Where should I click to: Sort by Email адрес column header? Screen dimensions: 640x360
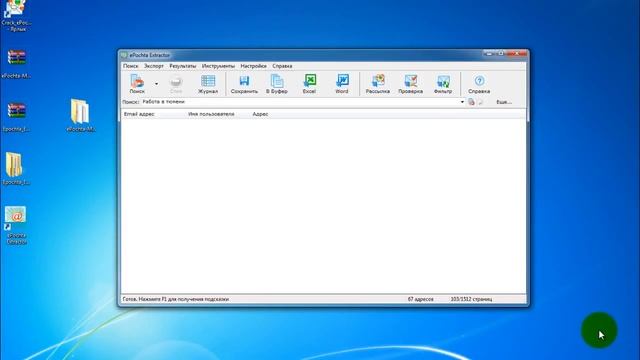click(x=139, y=114)
